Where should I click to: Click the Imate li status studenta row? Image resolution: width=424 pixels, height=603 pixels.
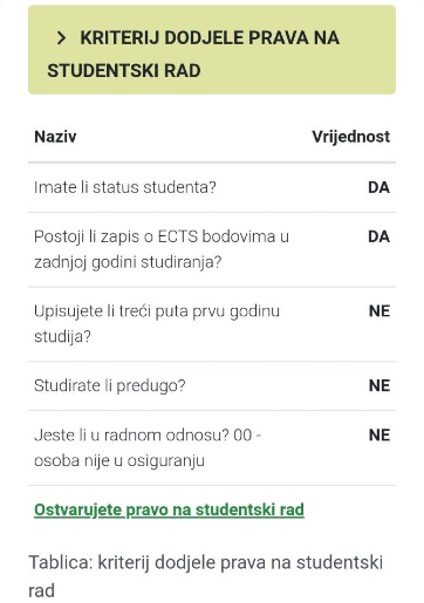(x=212, y=188)
